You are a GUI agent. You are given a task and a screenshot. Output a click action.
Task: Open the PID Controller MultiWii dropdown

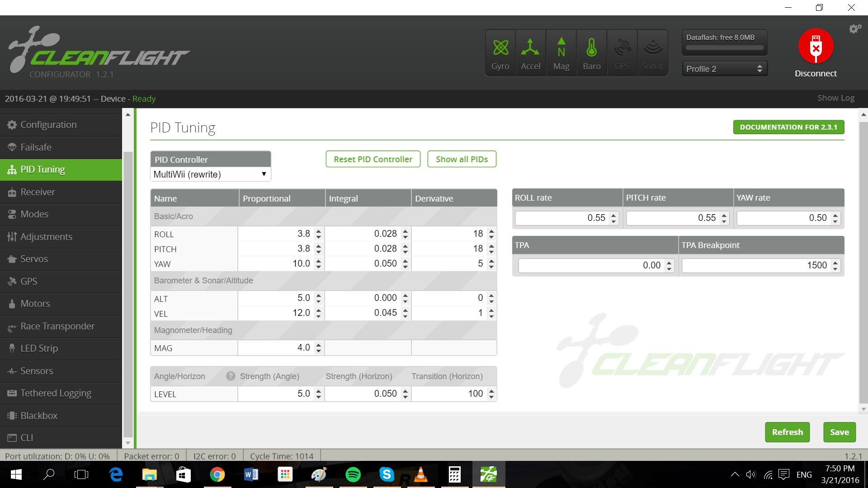pyautogui.click(x=210, y=174)
